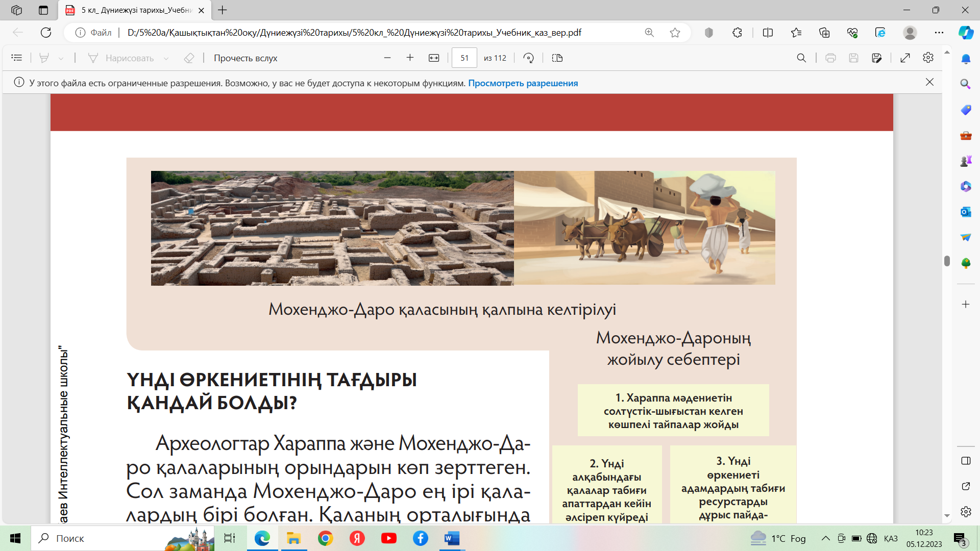The height and width of the screenshot is (551, 980).
Task: Click the Прочесть вслух button
Action: pyautogui.click(x=246, y=58)
